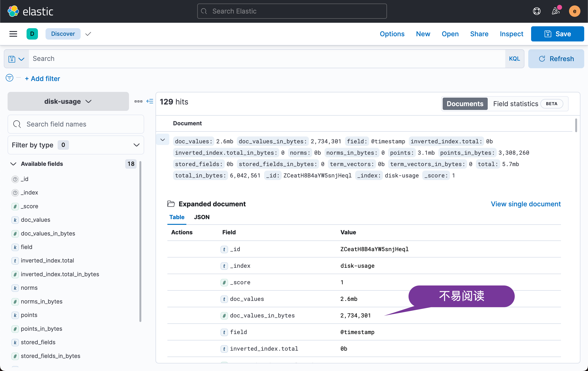Viewport: 588px width, 371px height.
Task: Select the Documents view toggle
Action: [x=465, y=104]
